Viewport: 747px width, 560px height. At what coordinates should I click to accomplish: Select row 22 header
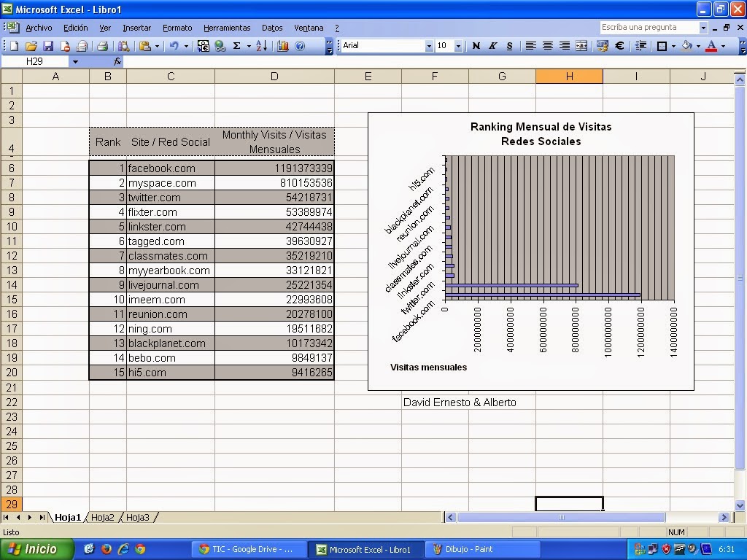(12, 402)
